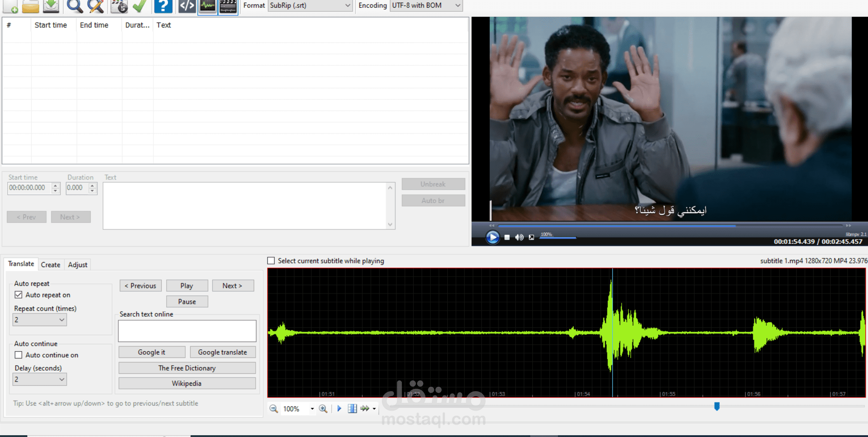This screenshot has width=868, height=437.
Task: Expand the Delay seconds dropdown
Action: pos(39,379)
